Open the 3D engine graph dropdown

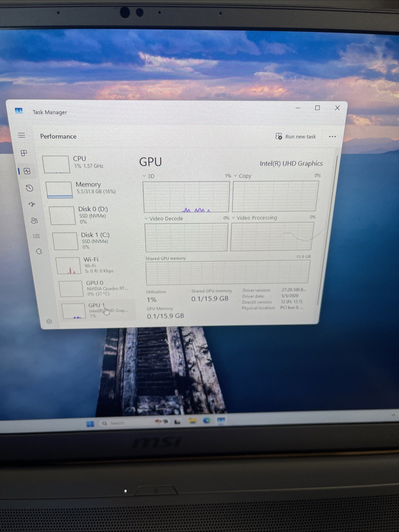pos(144,176)
